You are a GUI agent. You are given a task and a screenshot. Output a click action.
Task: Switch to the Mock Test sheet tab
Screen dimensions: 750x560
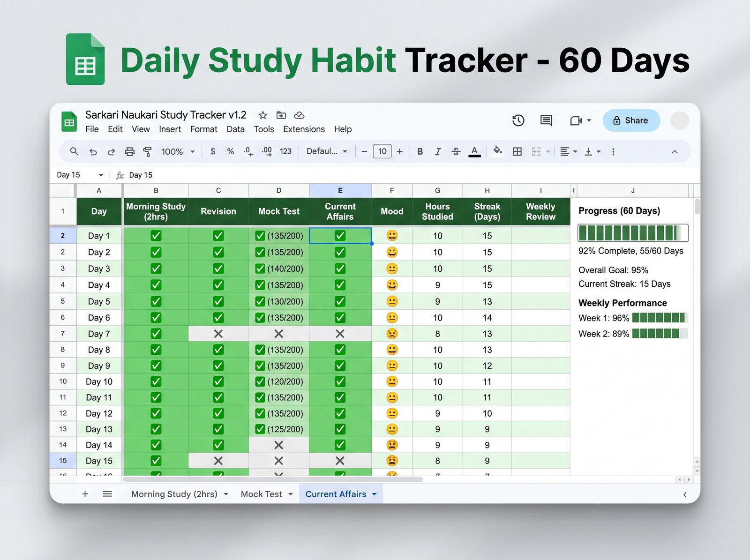click(261, 494)
